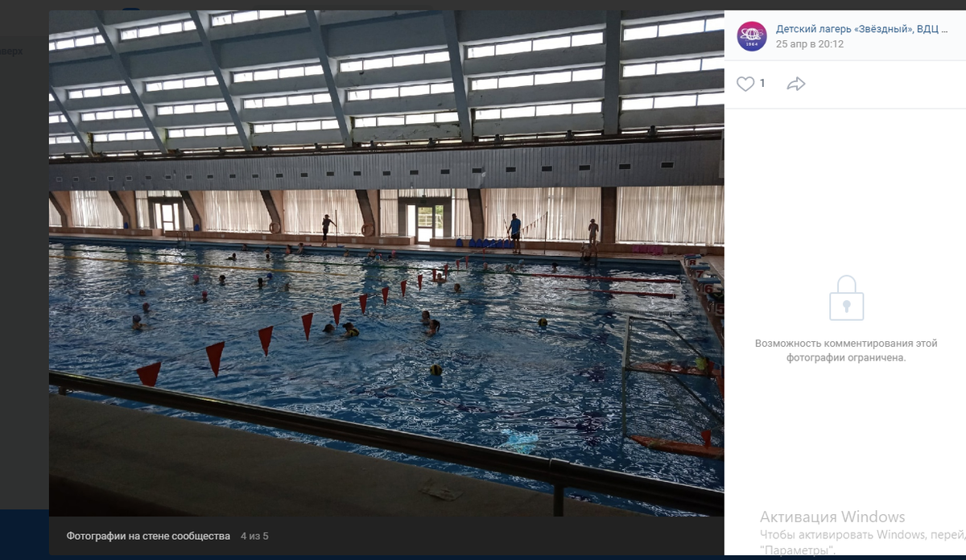Open the post via the 25 апр в 20:12 timestamp
Screen dimensions: 966x560
810,44
